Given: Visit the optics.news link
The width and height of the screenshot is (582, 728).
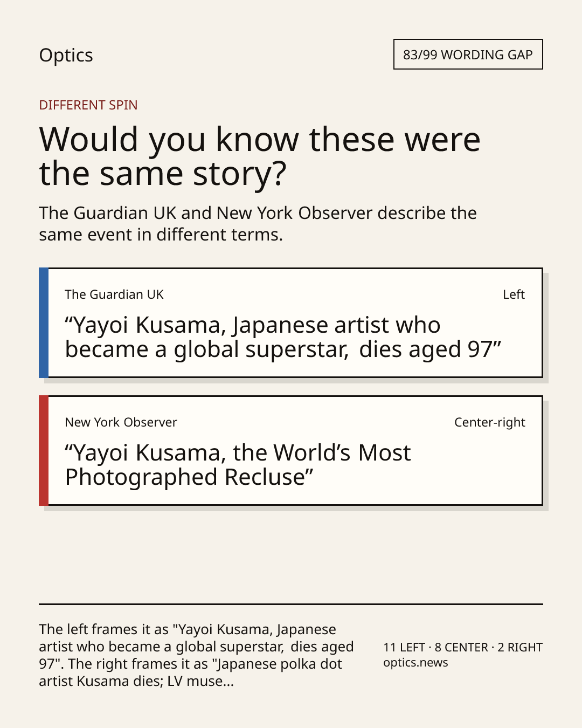Looking at the screenshot, I should (x=415, y=663).
